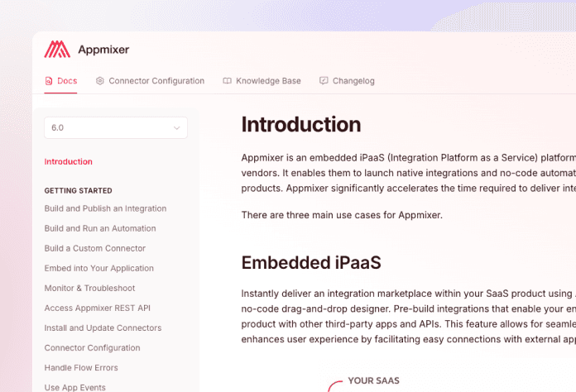The height and width of the screenshot is (392, 576).
Task: Click the Appmixer logo icon
Action: point(57,49)
